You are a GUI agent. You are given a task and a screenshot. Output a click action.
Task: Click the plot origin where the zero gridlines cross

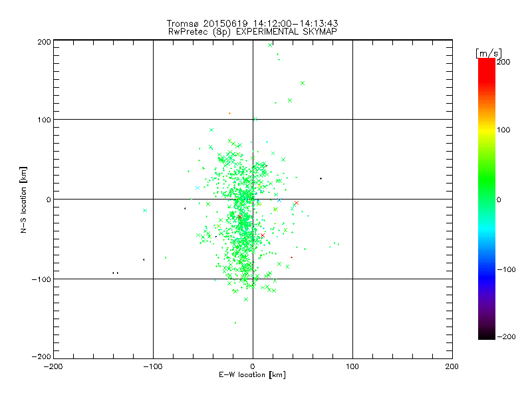[x=253, y=199]
